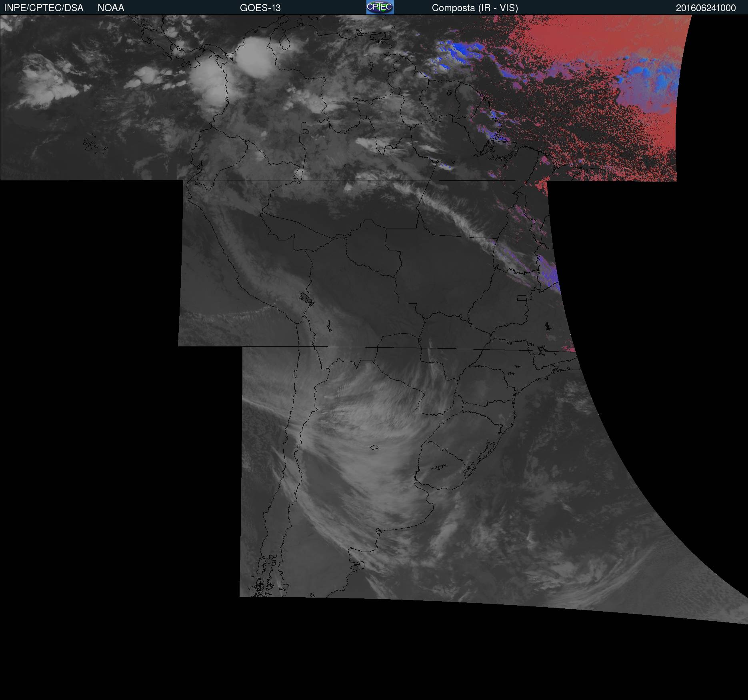Click the CPTEC logo in header
The image size is (748, 700).
pyautogui.click(x=380, y=7)
